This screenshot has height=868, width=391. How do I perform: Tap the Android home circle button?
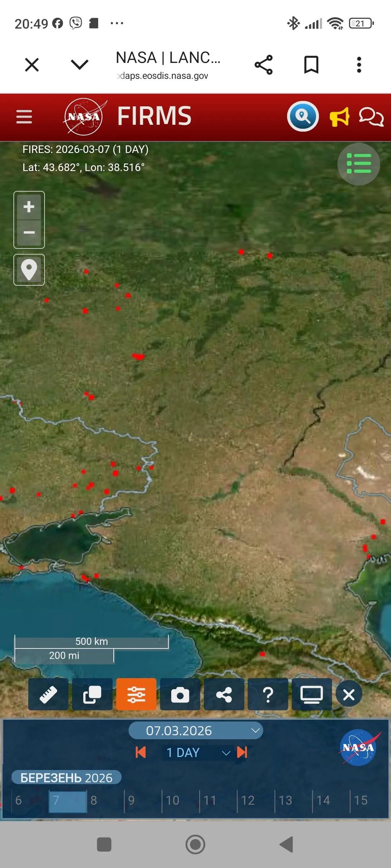click(195, 844)
